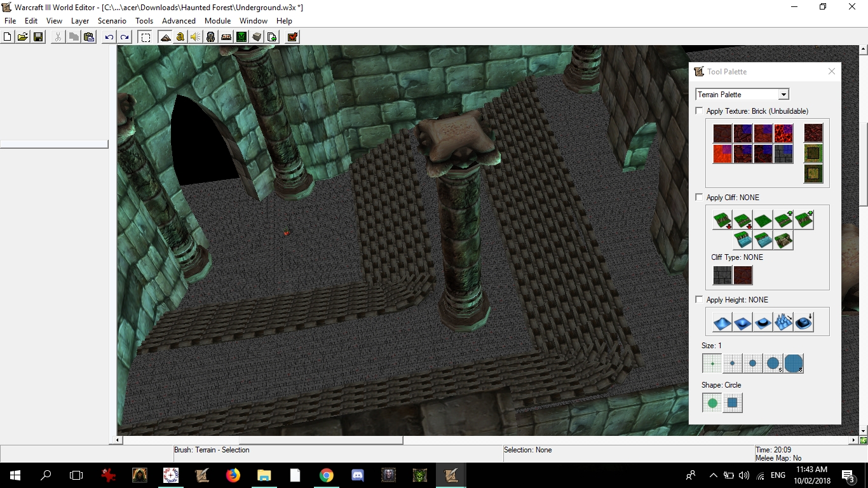The image size is (868, 488).
Task: Open the Campaign Editor icon
Action: 226,37
